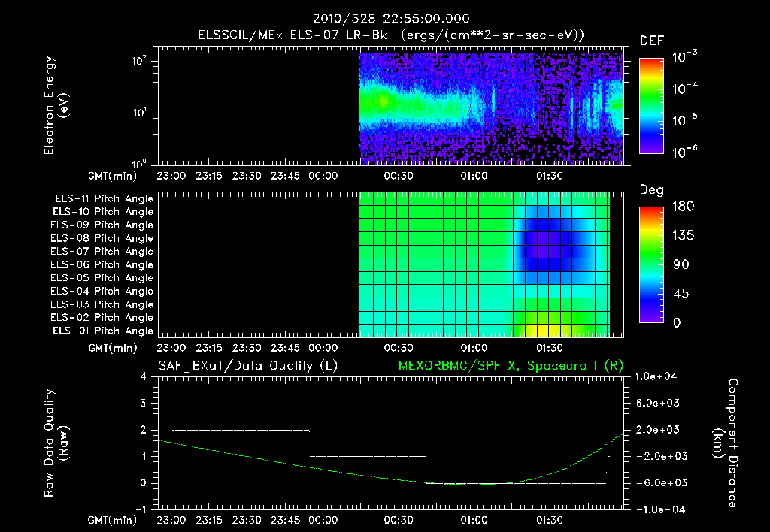This screenshot has height=532, width=770.
Task: Click the 10^-4 value on the DEF scale
Action: [684, 89]
